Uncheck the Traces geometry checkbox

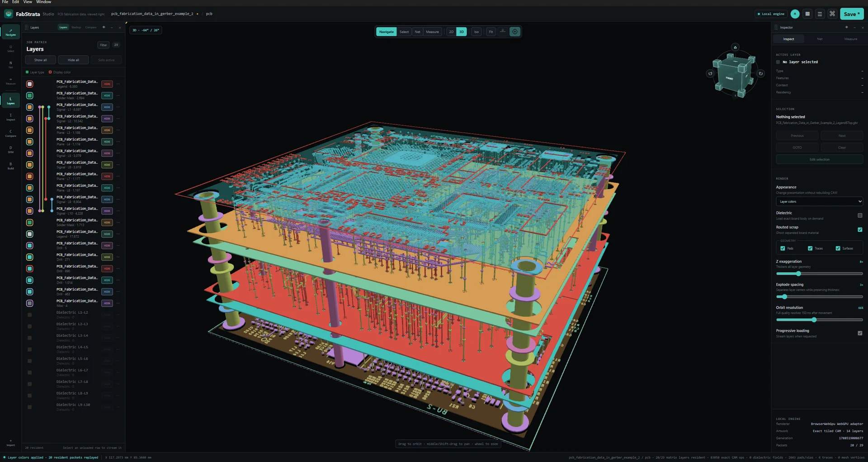[810, 248]
